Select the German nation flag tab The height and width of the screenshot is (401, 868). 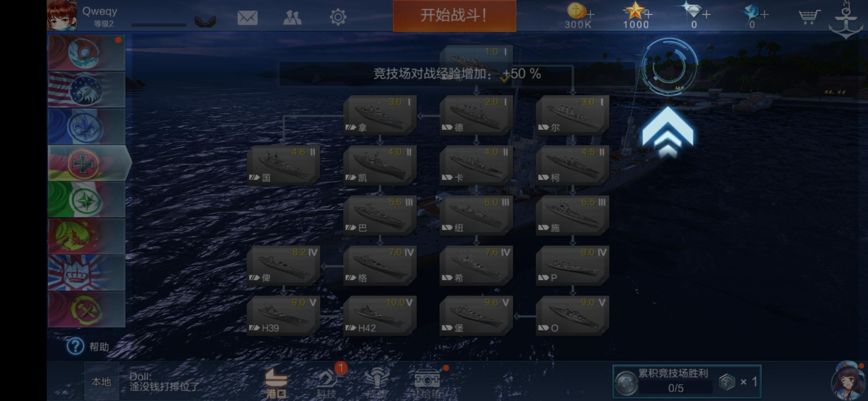tap(89, 163)
